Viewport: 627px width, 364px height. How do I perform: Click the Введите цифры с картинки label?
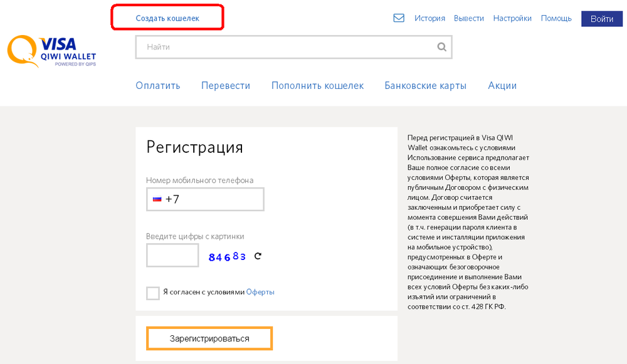195,236
